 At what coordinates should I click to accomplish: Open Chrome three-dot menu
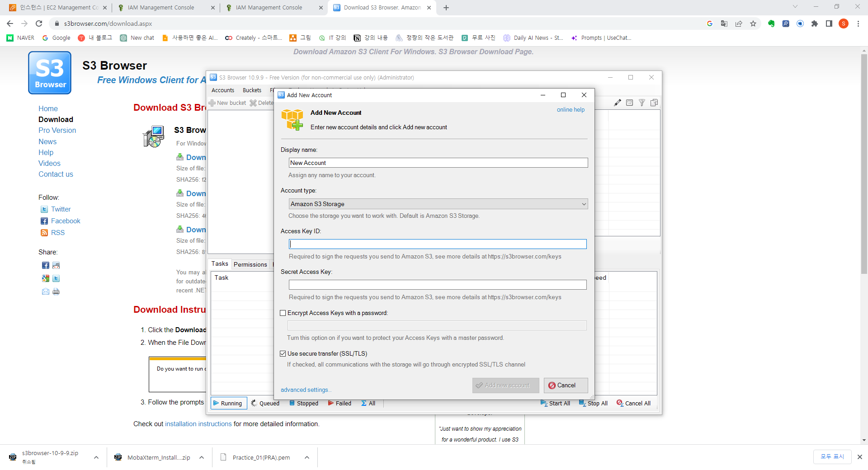[x=858, y=23]
